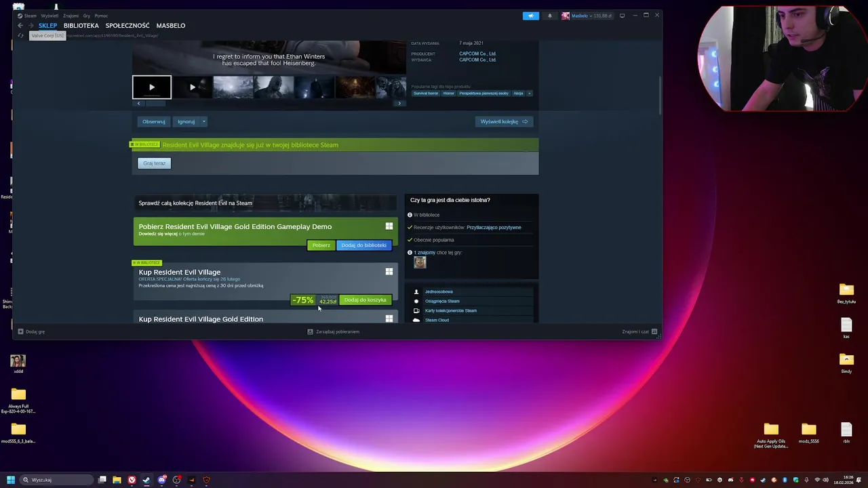Open the Znajomi i czat friends icon
Viewport: 868px width, 488px height.
[x=654, y=331]
